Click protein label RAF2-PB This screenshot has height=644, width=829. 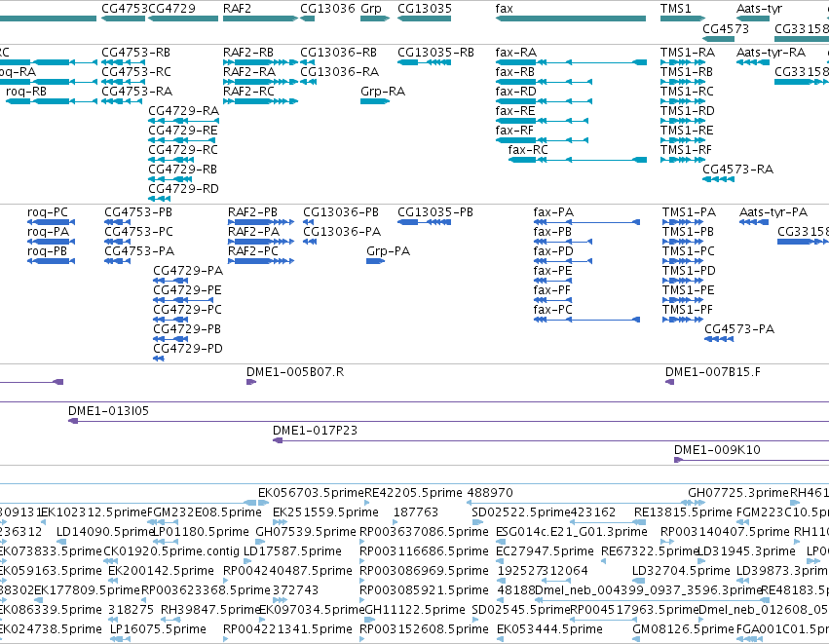(x=252, y=212)
